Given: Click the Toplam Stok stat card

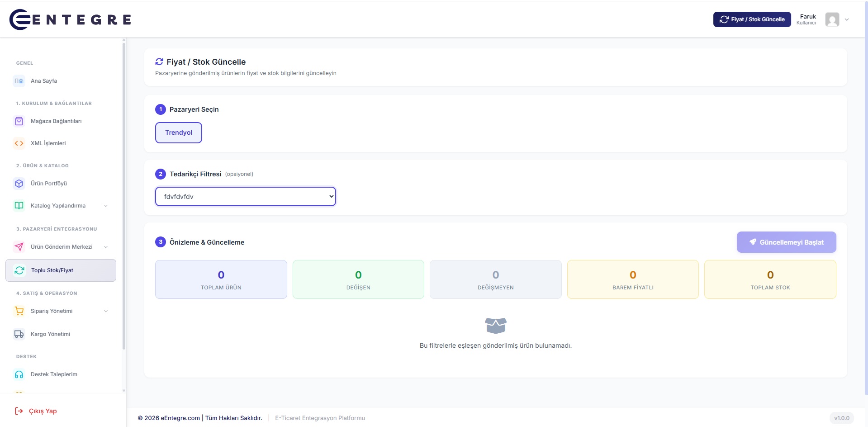Looking at the screenshot, I should tap(770, 279).
